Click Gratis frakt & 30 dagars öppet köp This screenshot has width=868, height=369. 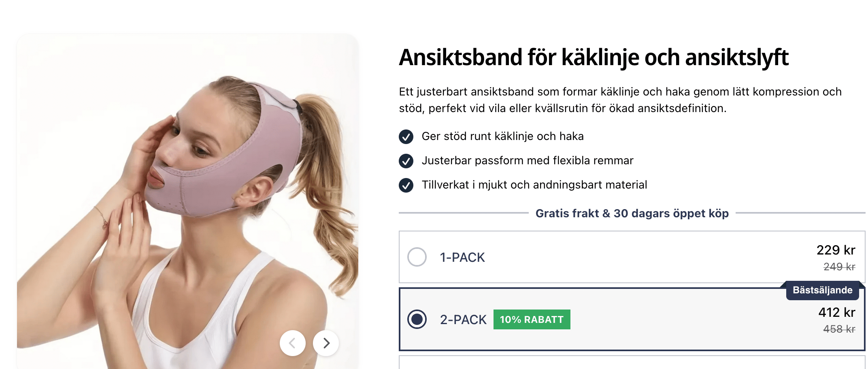tap(632, 213)
